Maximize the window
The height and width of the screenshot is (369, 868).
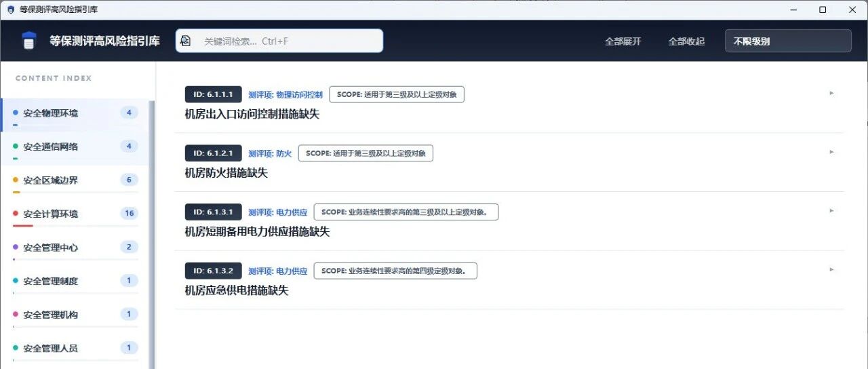pos(823,9)
